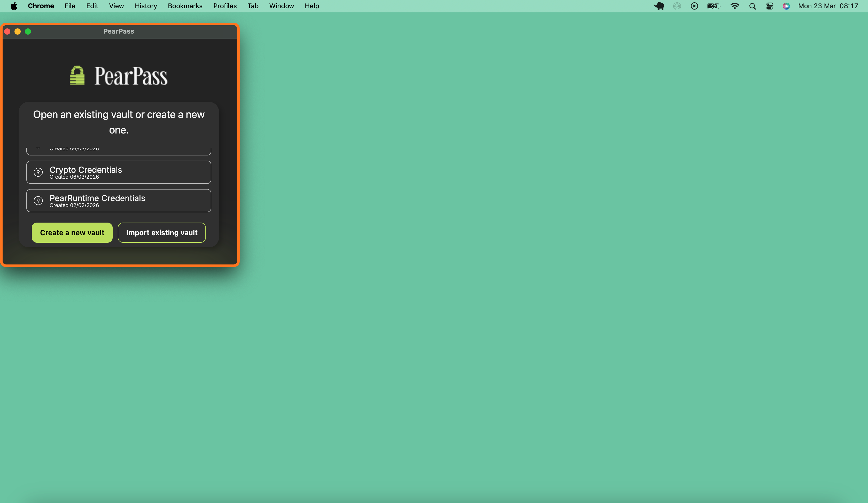Open the Wi-Fi status menu icon
Screen dimensions: 868x503
[x=734, y=6]
